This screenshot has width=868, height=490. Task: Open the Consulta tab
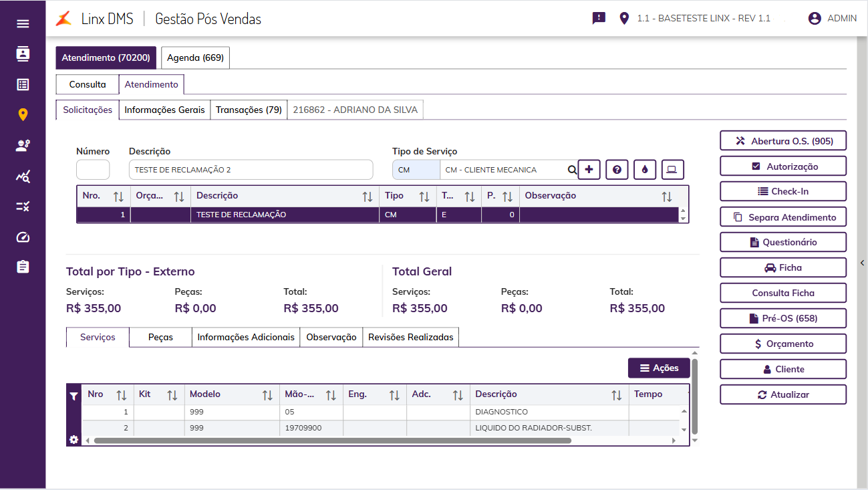88,84
